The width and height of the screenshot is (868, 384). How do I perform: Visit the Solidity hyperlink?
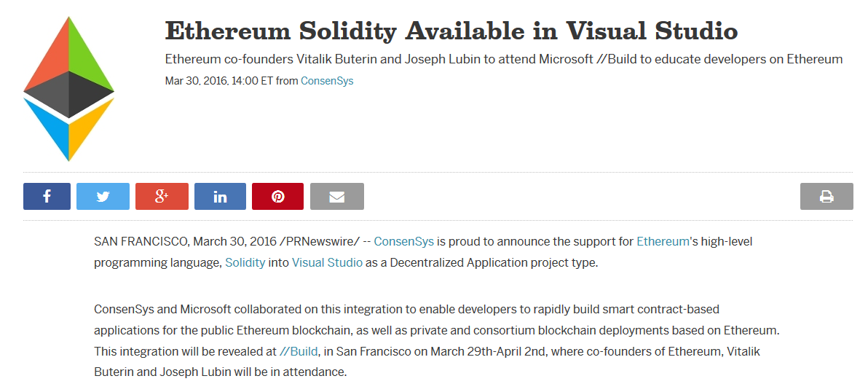tap(245, 262)
